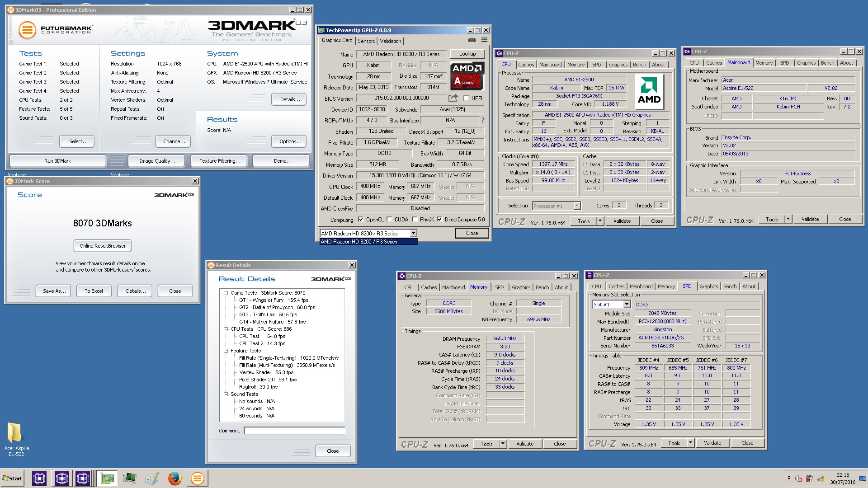Switch to the Sensors tab in GPU-Z
Image resolution: width=868 pixels, height=488 pixels.
tap(366, 41)
